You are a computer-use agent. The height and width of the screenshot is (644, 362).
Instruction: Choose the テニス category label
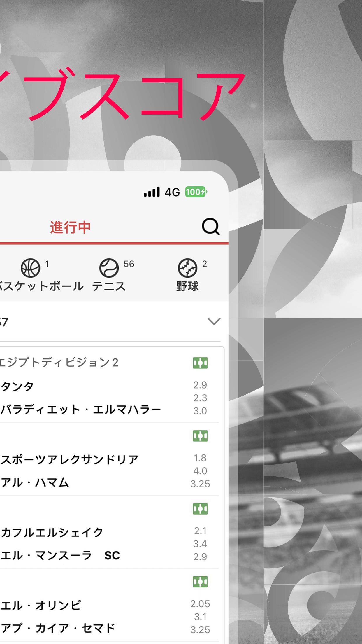coord(109,286)
